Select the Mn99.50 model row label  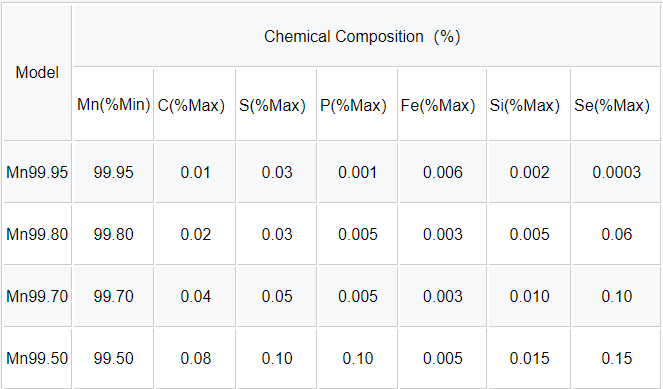[x=37, y=359]
